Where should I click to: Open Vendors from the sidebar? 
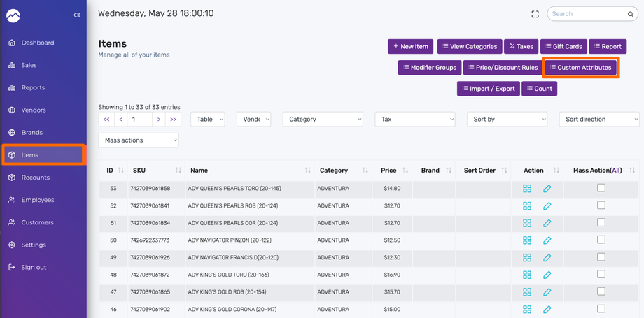[34, 110]
